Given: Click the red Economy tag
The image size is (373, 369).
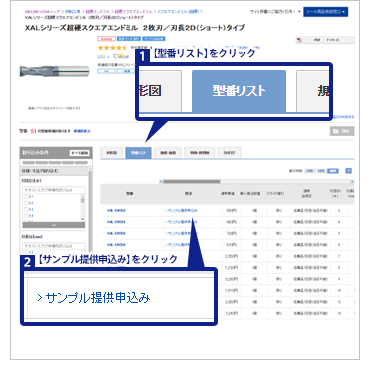Looking at the screenshot, I should tap(106, 39).
